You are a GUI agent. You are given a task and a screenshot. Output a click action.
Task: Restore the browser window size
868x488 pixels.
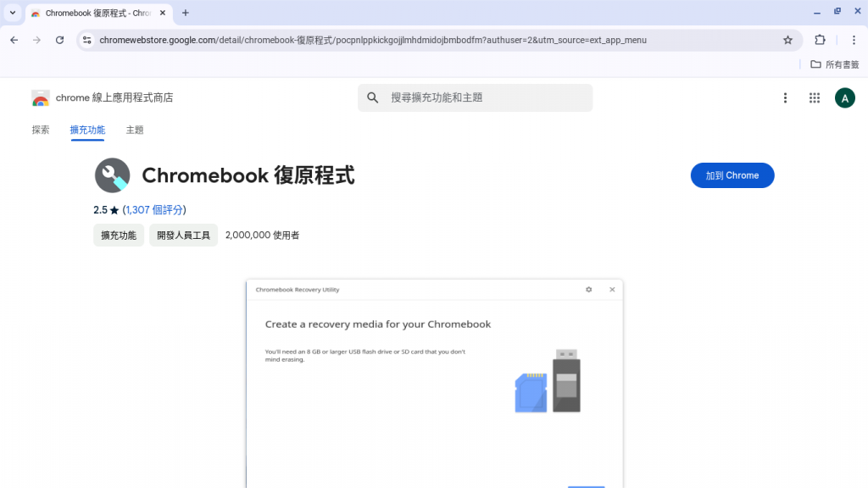(x=837, y=12)
